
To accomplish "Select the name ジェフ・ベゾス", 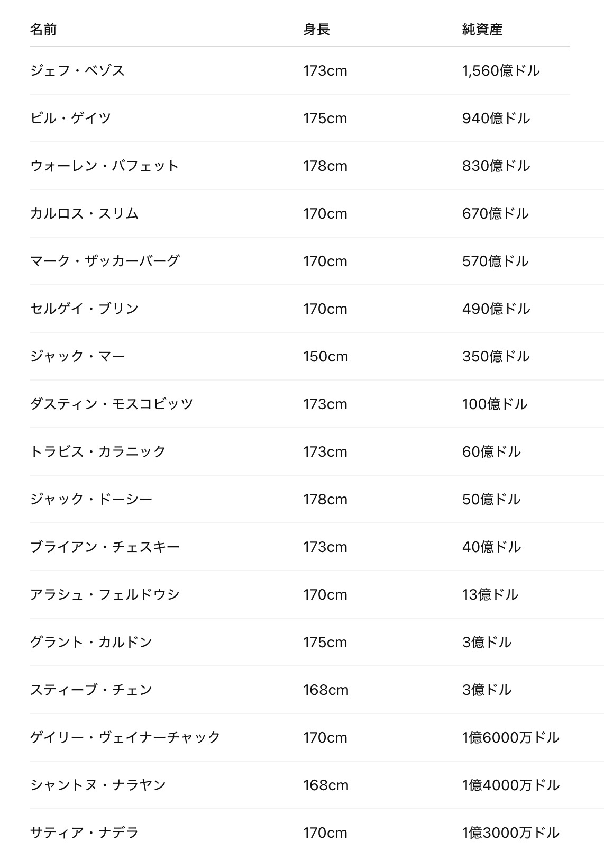I will (77, 70).
